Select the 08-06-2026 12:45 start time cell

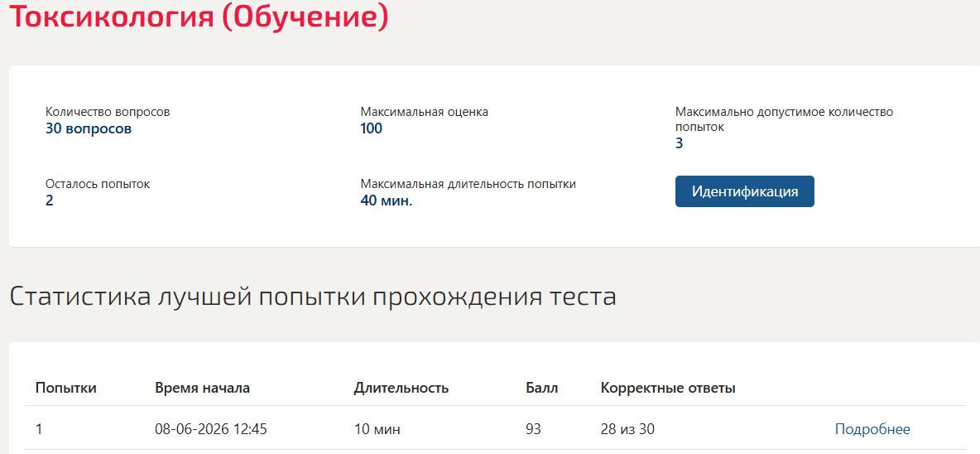211,430
